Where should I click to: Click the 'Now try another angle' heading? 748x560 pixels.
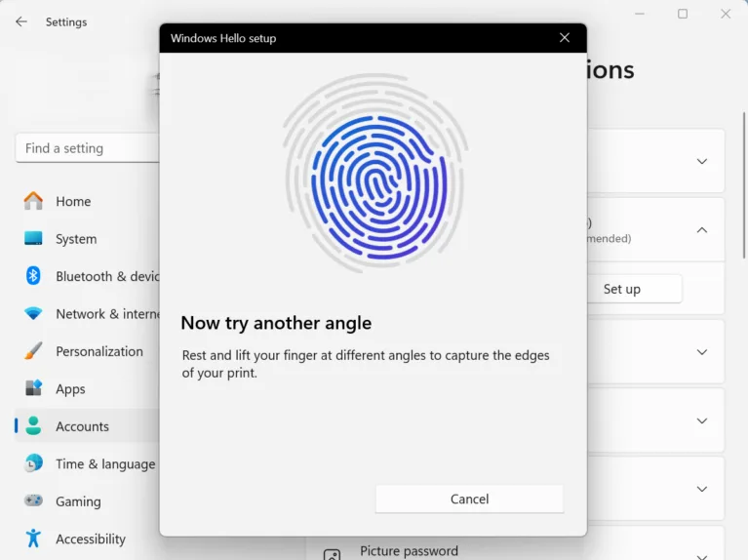276,323
